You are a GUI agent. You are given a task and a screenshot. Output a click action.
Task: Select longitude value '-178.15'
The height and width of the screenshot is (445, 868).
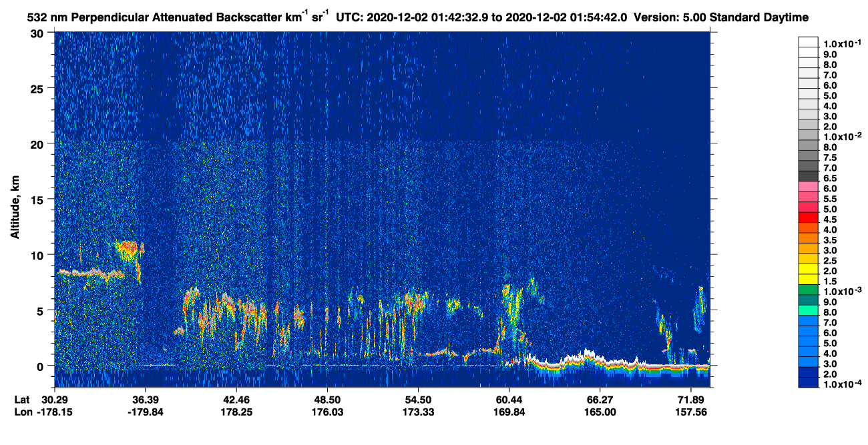(x=54, y=412)
